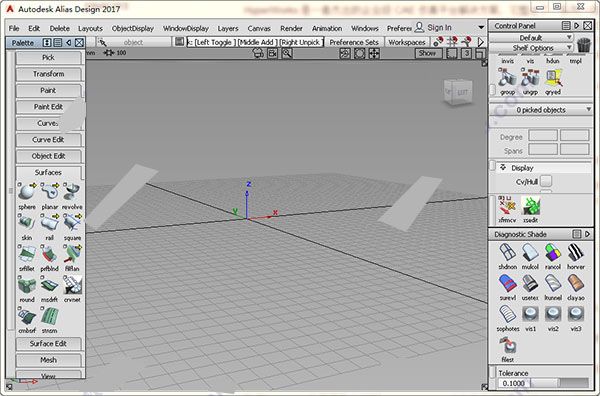Screen dimensions: 600x396
Task: Open the Layers menu
Action: click(x=228, y=28)
